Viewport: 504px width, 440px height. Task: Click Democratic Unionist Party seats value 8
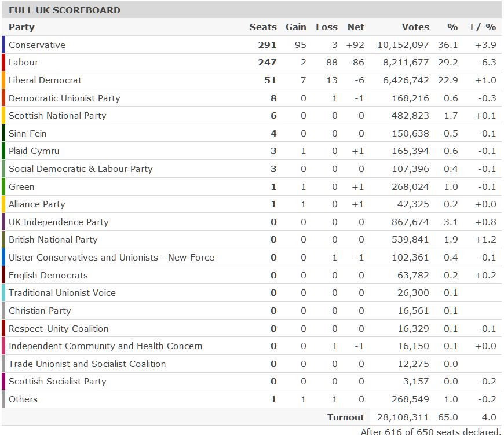tap(273, 98)
